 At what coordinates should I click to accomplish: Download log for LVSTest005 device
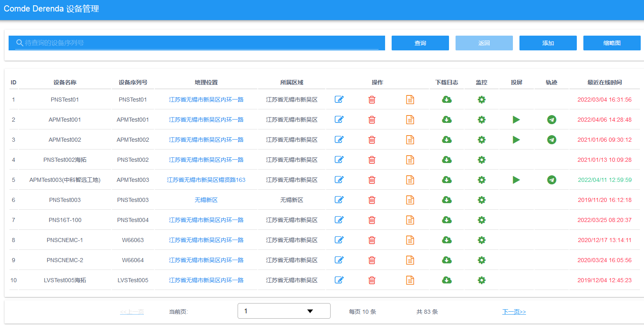pos(447,280)
